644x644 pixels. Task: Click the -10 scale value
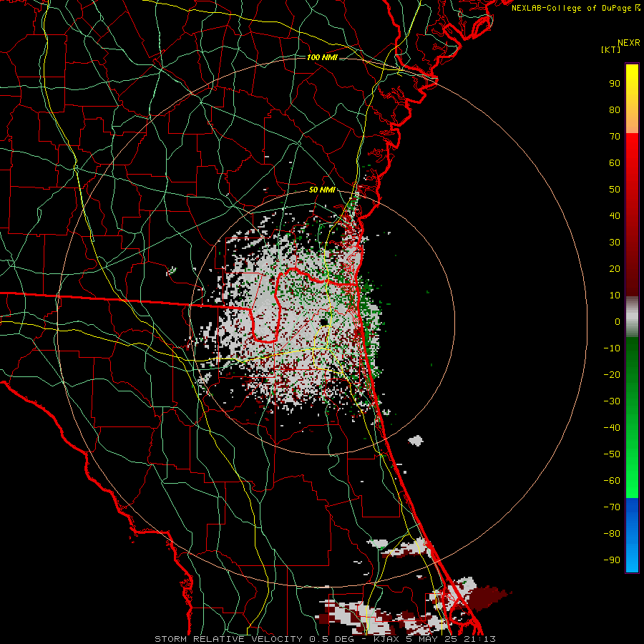[x=612, y=348]
